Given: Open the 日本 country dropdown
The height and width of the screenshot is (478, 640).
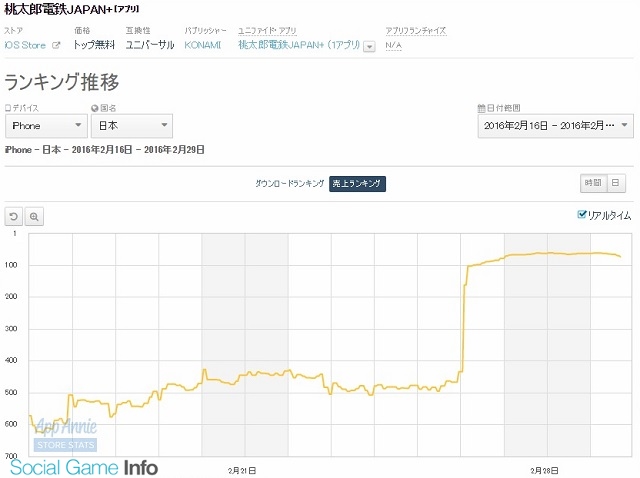Looking at the screenshot, I should [132, 126].
